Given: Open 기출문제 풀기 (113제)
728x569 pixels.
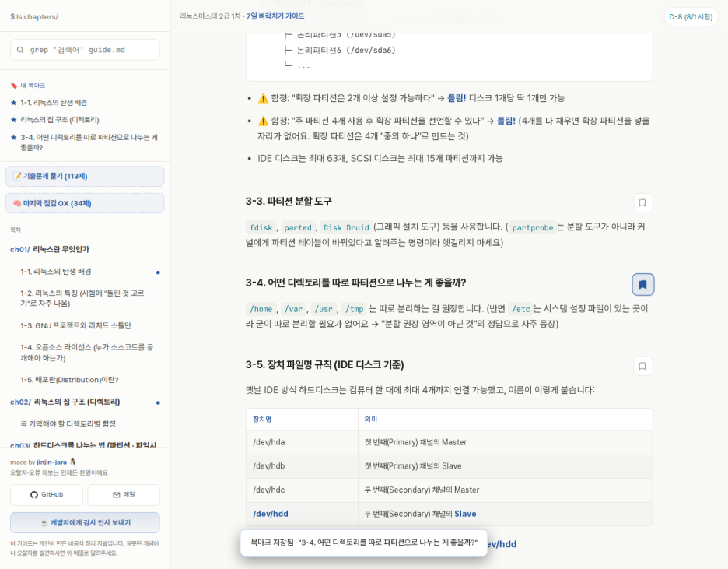Looking at the screenshot, I should click(85, 176).
